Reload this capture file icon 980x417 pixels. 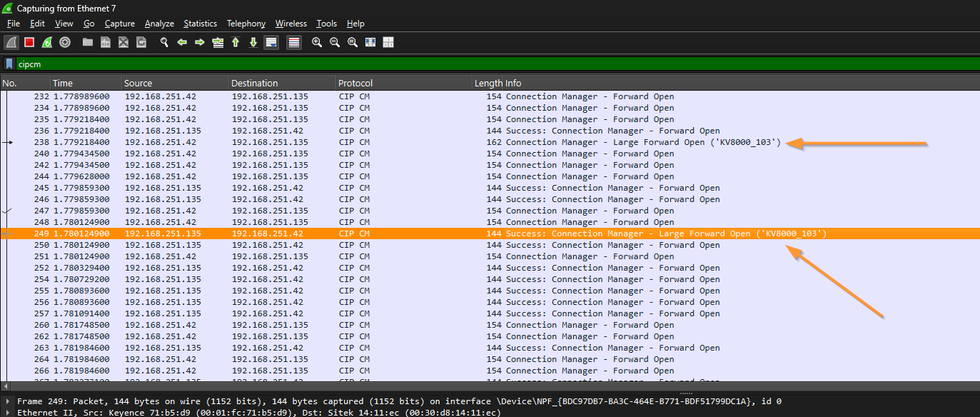[x=141, y=42]
